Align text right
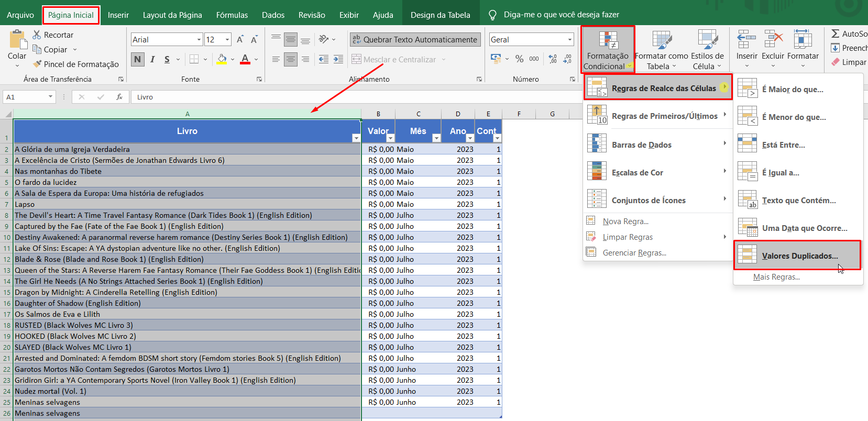This screenshot has width=868, height=421. point(305,59)
